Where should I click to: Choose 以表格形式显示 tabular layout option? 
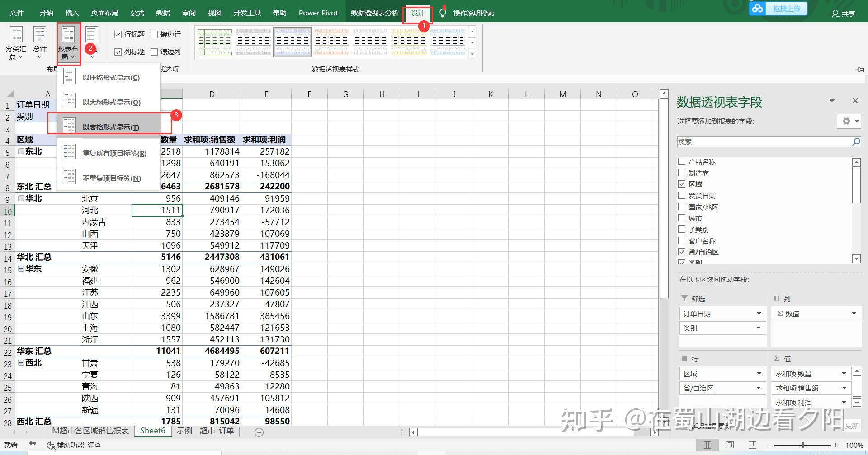(108, 126)
